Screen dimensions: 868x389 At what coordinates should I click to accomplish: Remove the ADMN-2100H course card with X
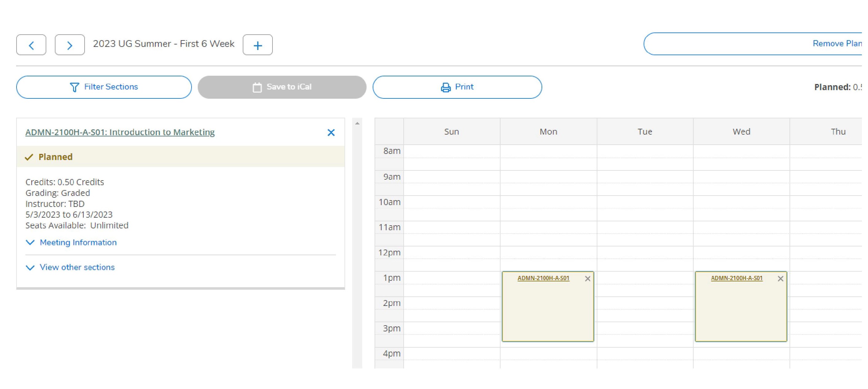331,132
